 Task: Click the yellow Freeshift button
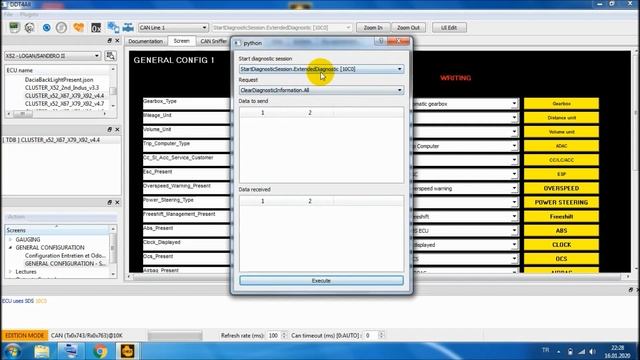[561, 216]
